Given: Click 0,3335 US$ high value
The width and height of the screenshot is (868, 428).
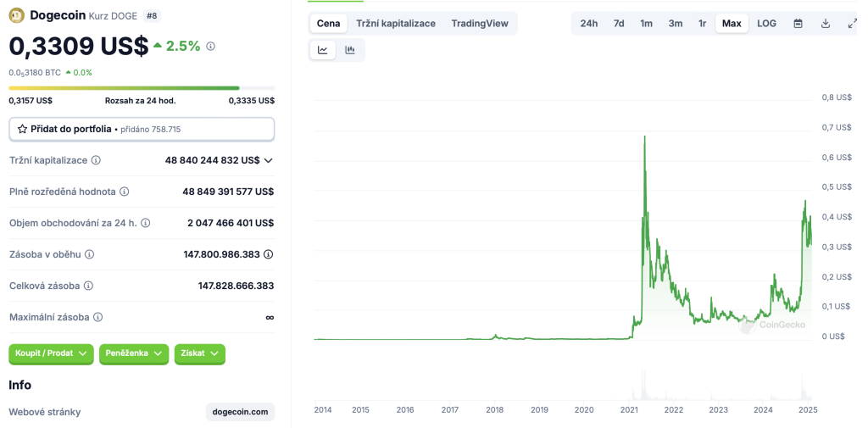Looking at the screenshot, I should pos(252,101).
